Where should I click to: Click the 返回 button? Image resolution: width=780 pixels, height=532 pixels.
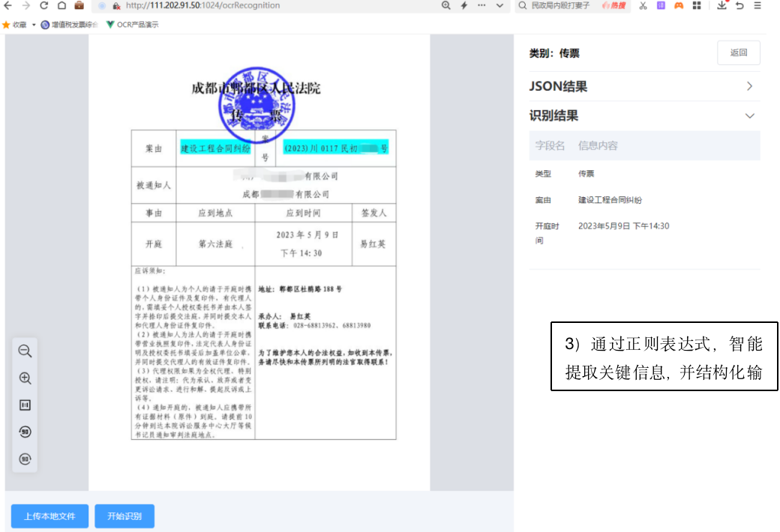pos(738,53)
